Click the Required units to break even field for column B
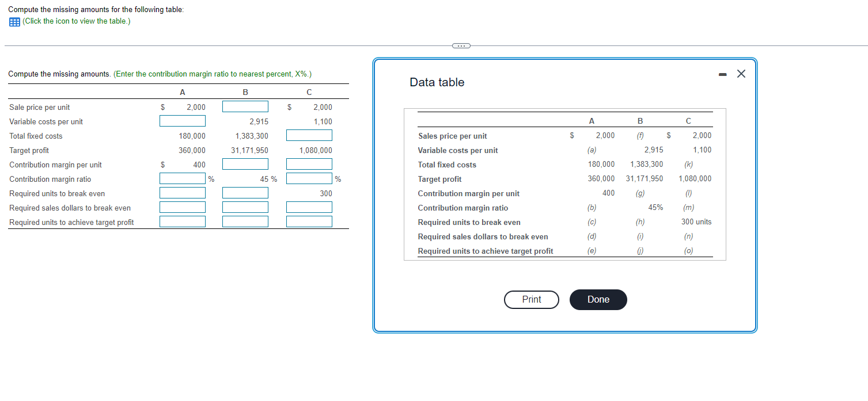The image size is (868, 401). pos(245,193)
